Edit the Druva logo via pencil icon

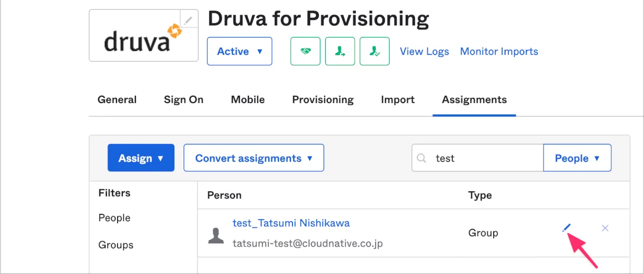tap(187, 20)
